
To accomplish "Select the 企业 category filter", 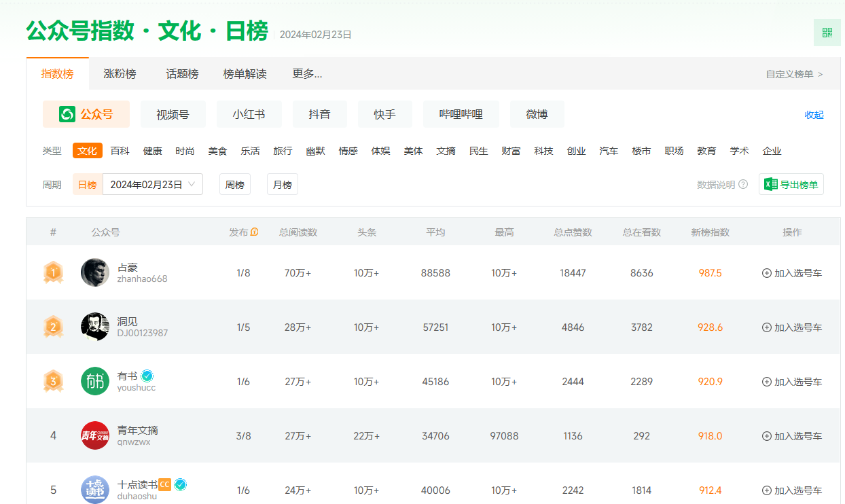I will click(772, 151).
